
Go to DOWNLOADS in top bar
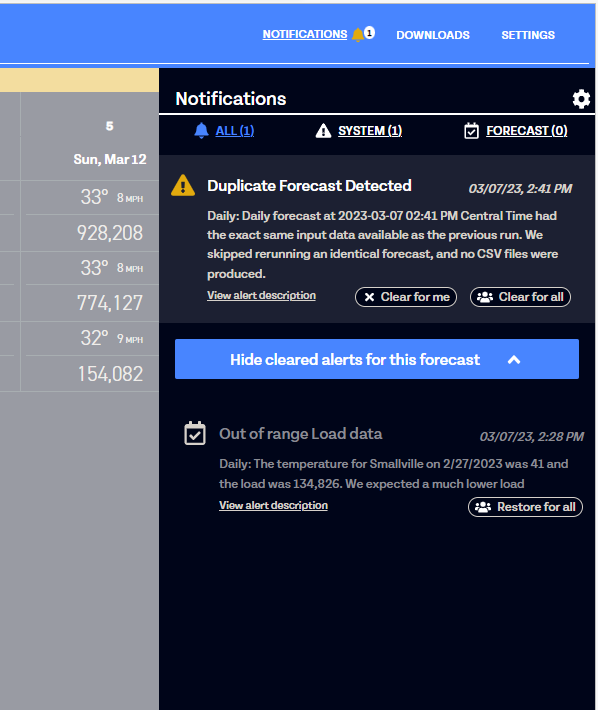click(x=433, y=35)
